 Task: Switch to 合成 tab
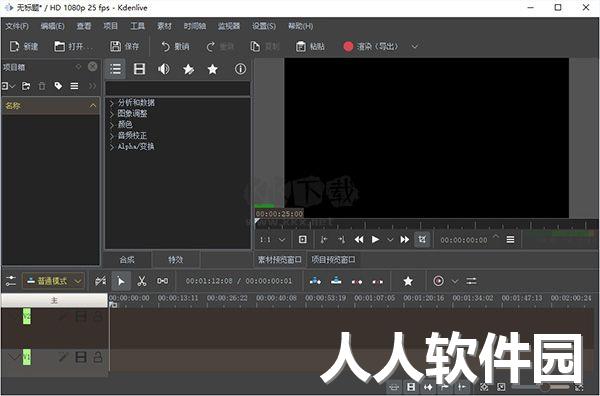(x=127, y=260)
